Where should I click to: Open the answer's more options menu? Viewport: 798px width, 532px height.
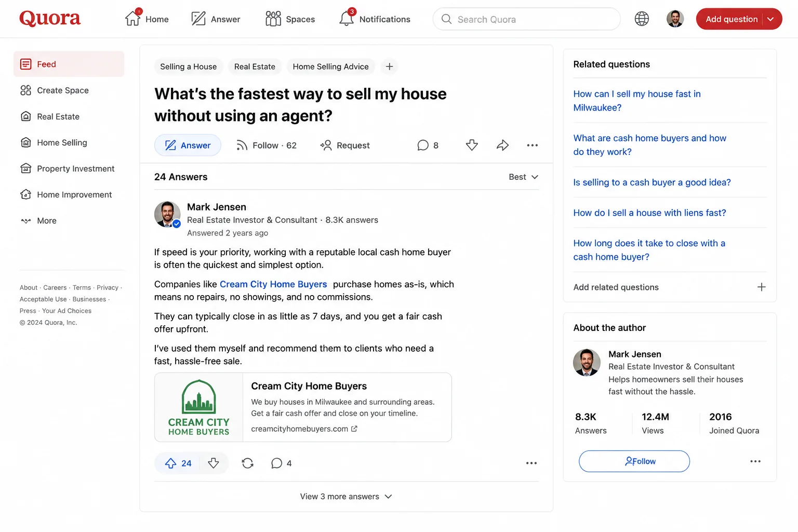(531, 463)
